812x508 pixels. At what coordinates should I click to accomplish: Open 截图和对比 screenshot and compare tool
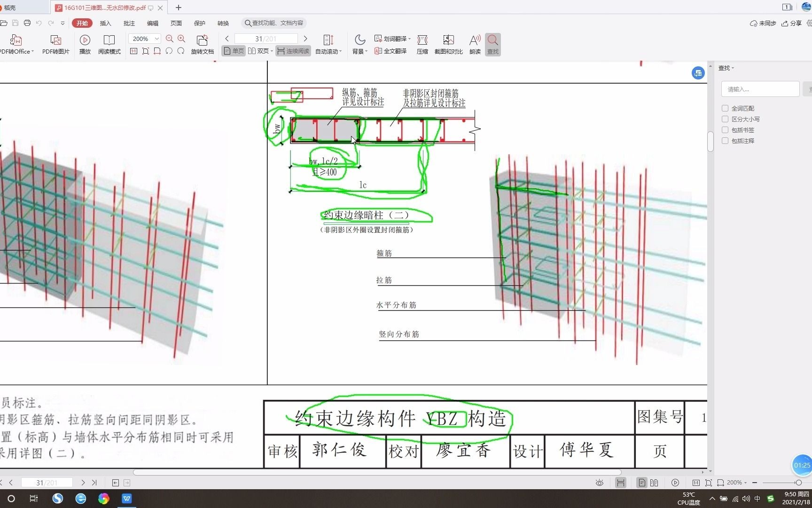click(449, 44)
